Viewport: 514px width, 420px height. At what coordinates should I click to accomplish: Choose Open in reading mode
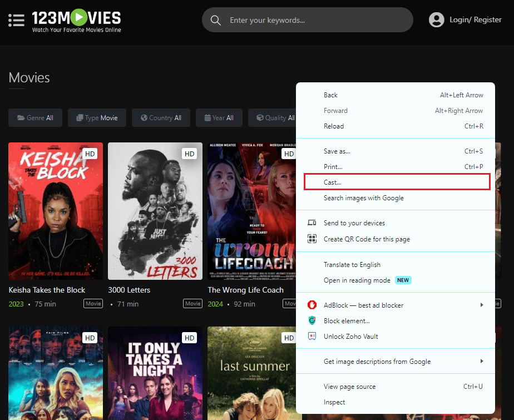[396, 280]
